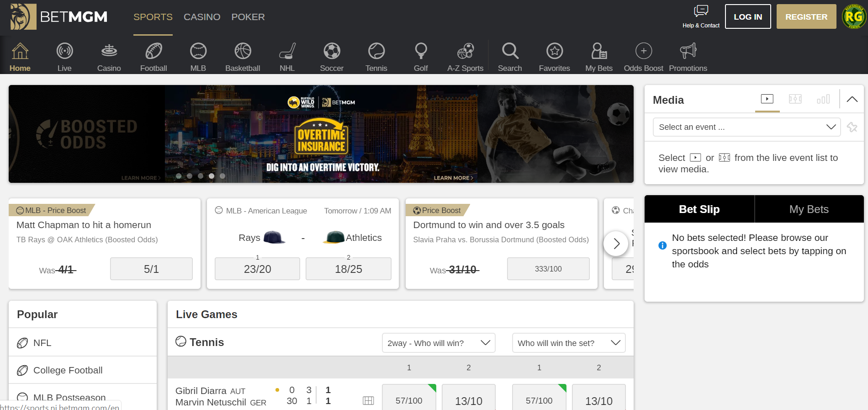Image resolution: width=868 pixels, height=410 pixels.
Task: Switch to the Casino top tab
Action: 202,17
